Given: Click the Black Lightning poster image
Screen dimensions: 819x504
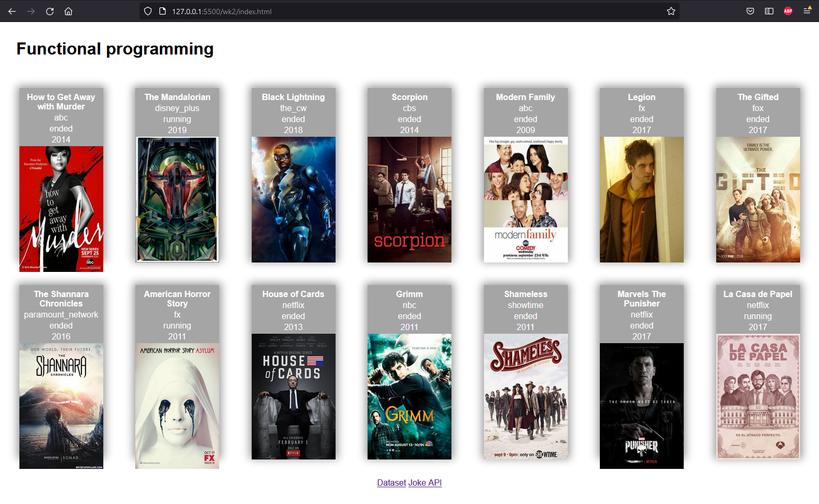Looking at the screenshot, I should coord(294,200).
